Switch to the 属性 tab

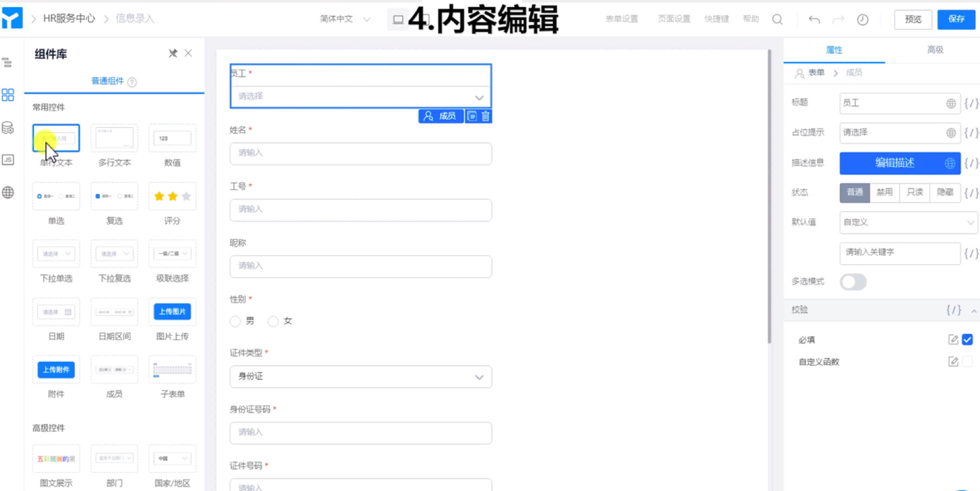834,50
